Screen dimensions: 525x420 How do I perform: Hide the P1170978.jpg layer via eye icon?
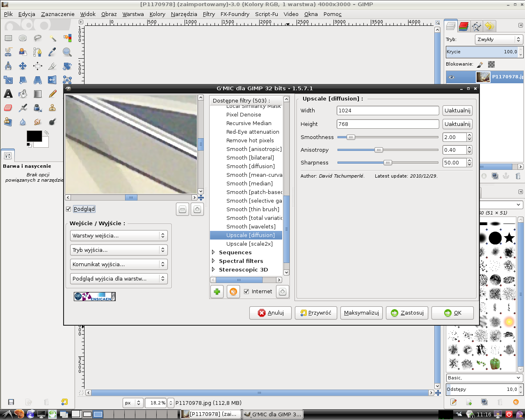[x=452, y=77]
